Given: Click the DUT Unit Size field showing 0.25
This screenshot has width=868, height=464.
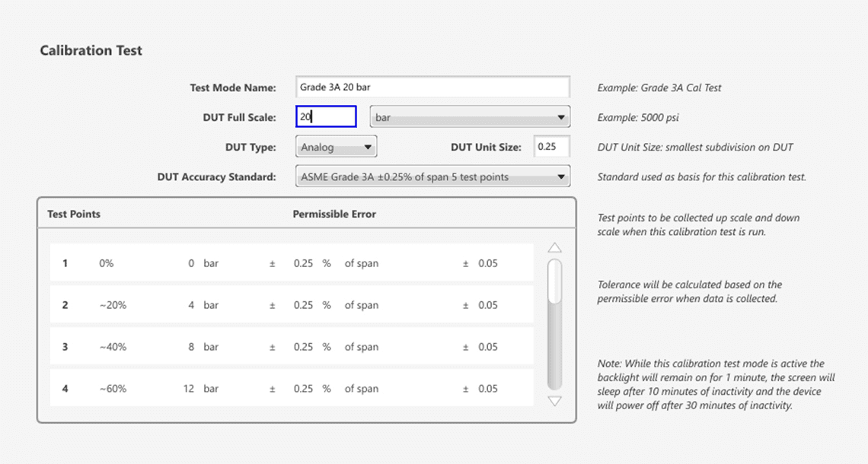Looking at the screenshot, I should point(551,146).
